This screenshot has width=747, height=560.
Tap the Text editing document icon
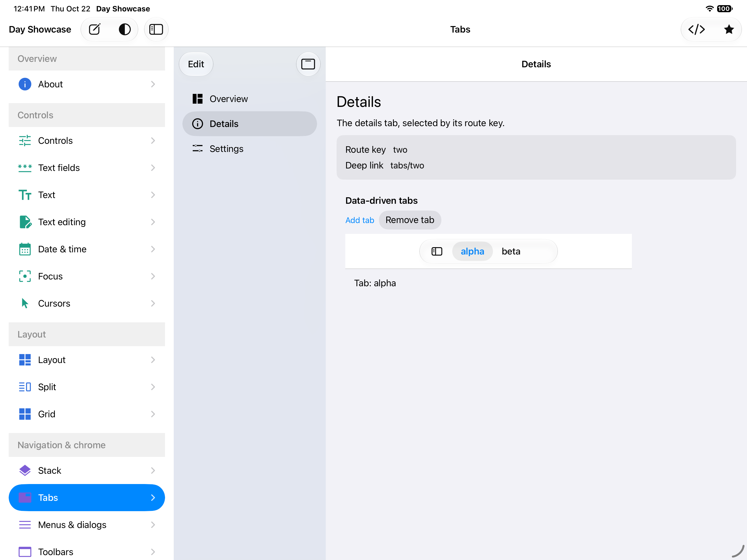click(x=25, y=222)
